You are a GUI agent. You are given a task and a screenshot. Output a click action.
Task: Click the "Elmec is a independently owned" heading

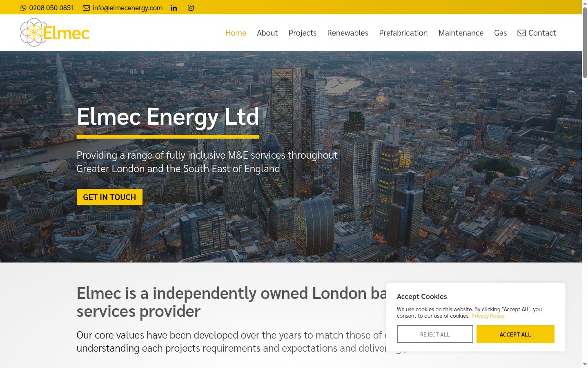pyautogui.click(x=232, y=302)
